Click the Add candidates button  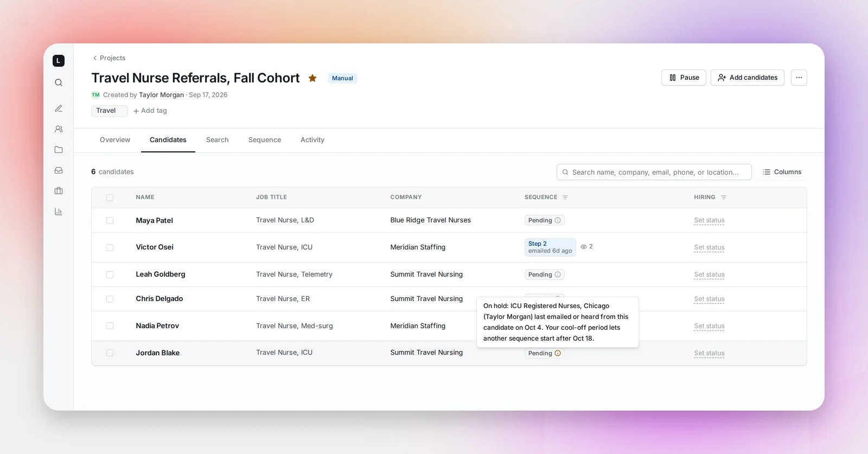click(x=748, y=78)
